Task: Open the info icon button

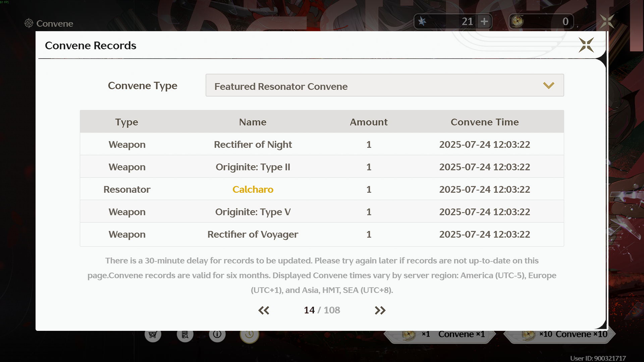Action: click(x=217, y=334)
